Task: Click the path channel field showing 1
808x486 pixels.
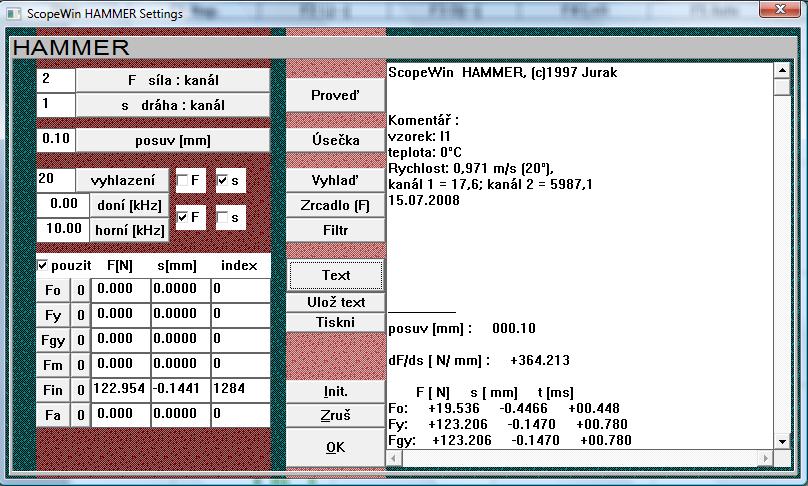Action: point(56,105)
